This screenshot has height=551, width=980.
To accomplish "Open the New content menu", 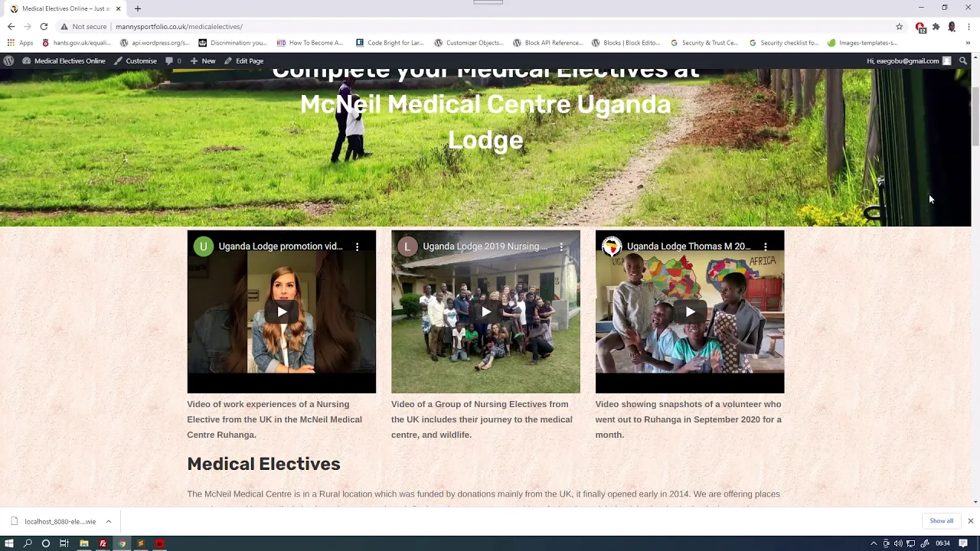I will 203,61.
